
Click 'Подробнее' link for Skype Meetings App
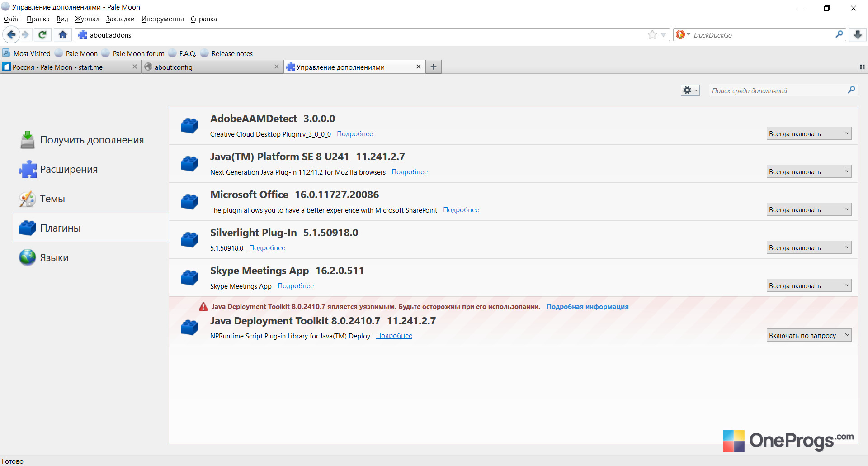point(296,286)
